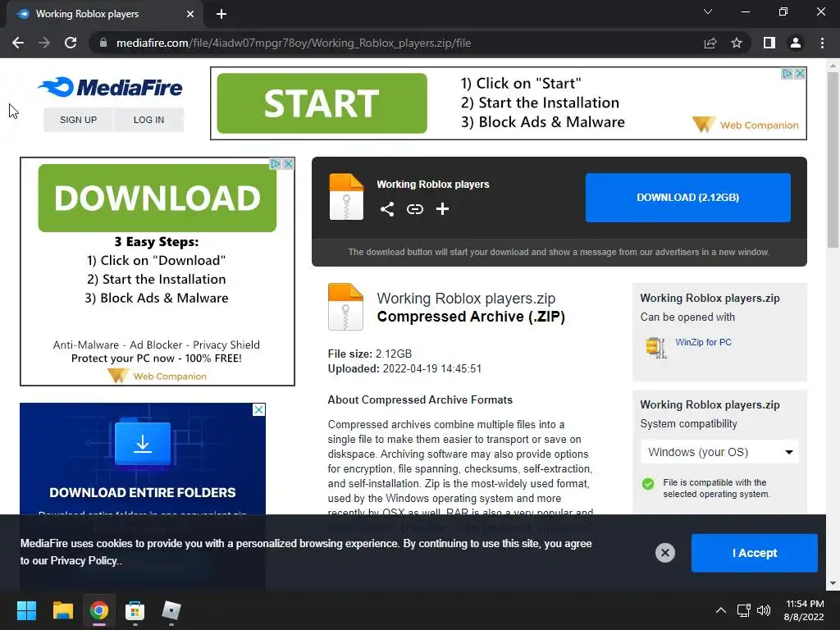
Task: Open the Windows Start menu
Action: tap(26, 610)
